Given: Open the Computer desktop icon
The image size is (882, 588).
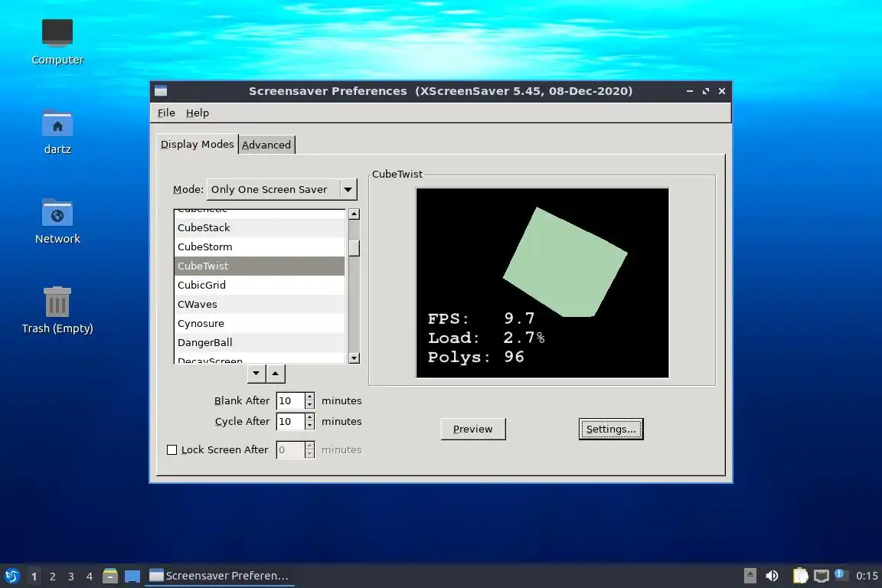Looking at the screenshot, I should pyautogui.click(x=57, y=42).
